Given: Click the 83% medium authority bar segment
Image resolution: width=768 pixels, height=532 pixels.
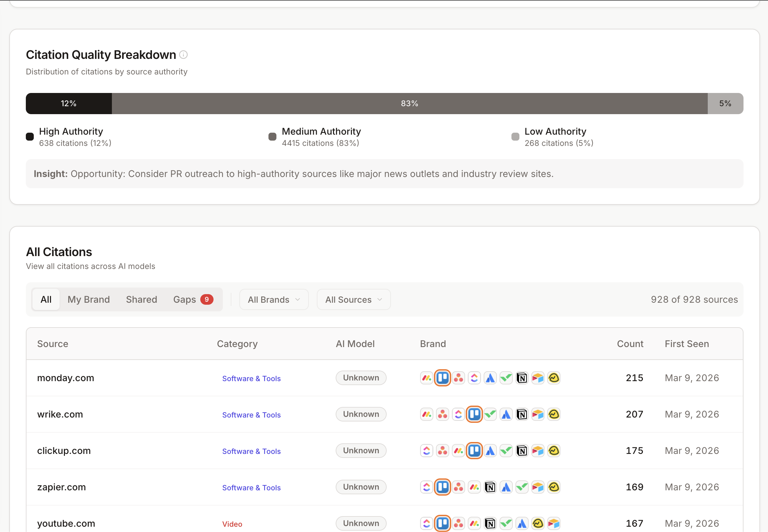Looking at the screenshot, I should pos(409,104).
